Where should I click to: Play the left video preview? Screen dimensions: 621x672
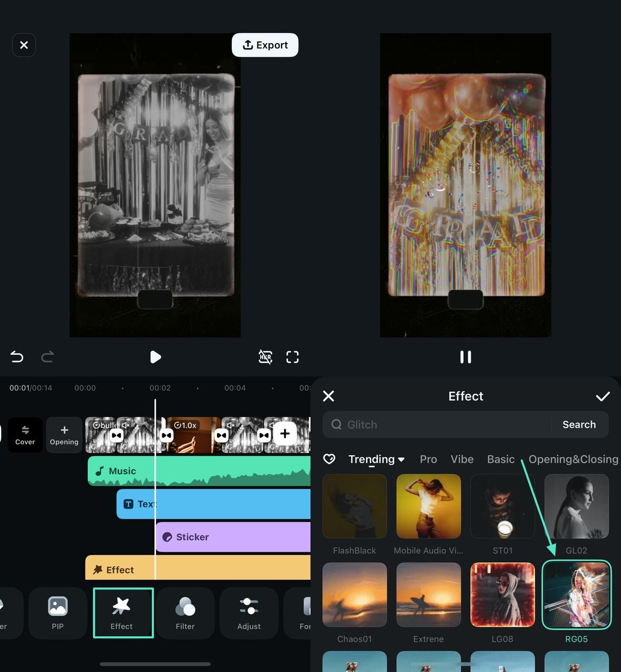156,357
